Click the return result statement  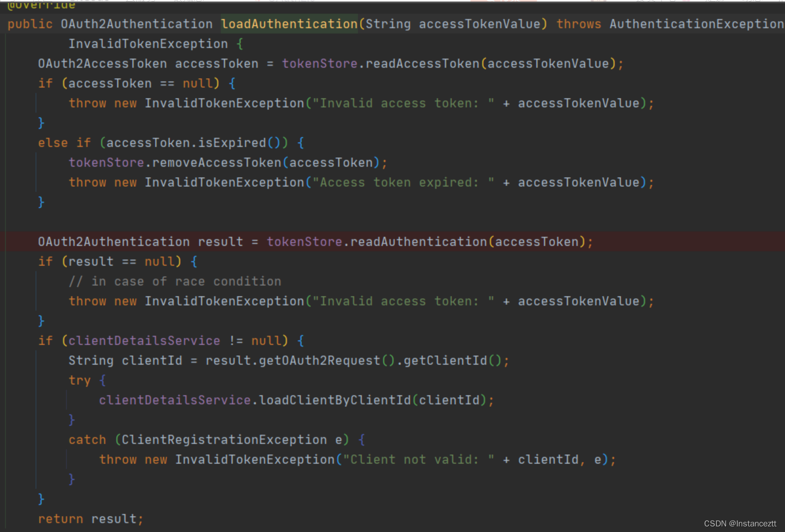[x=90, y=519]
